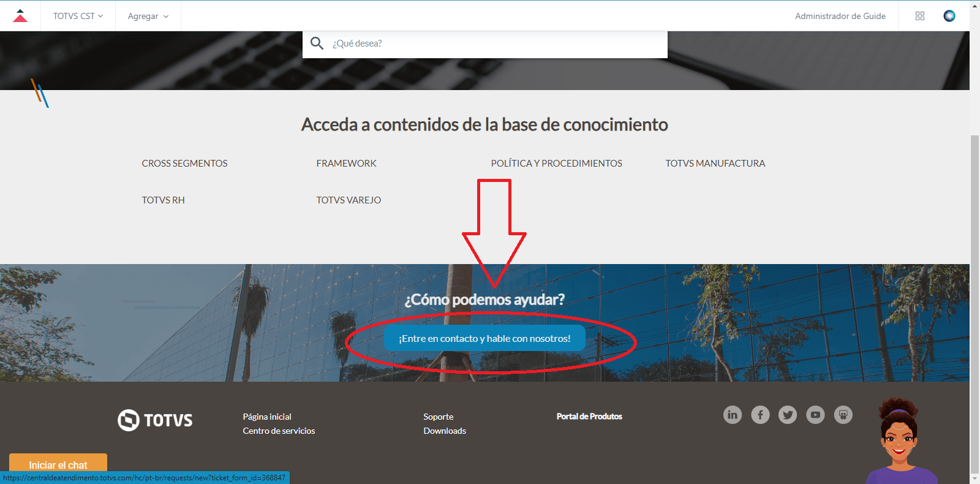980x484 pixels.
Task: Open TOTVS Facebook page icon
Action: tap(760, 415)
